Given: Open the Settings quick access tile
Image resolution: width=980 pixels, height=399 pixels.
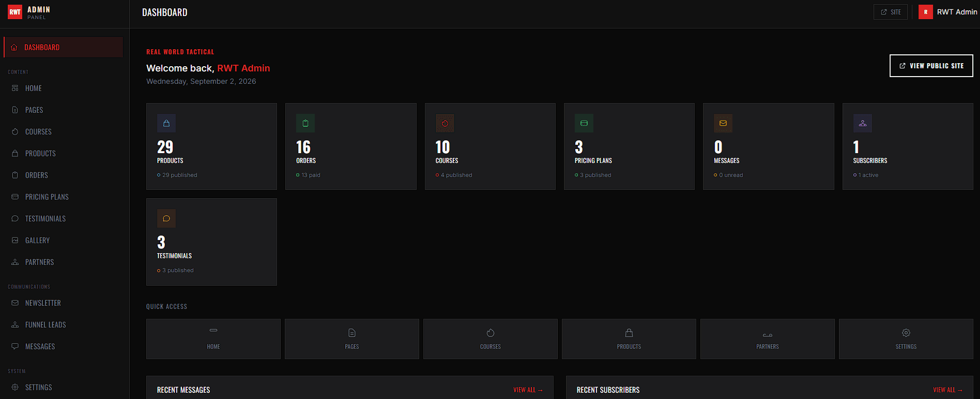Looking at the screenshot, I should point(906,339).
